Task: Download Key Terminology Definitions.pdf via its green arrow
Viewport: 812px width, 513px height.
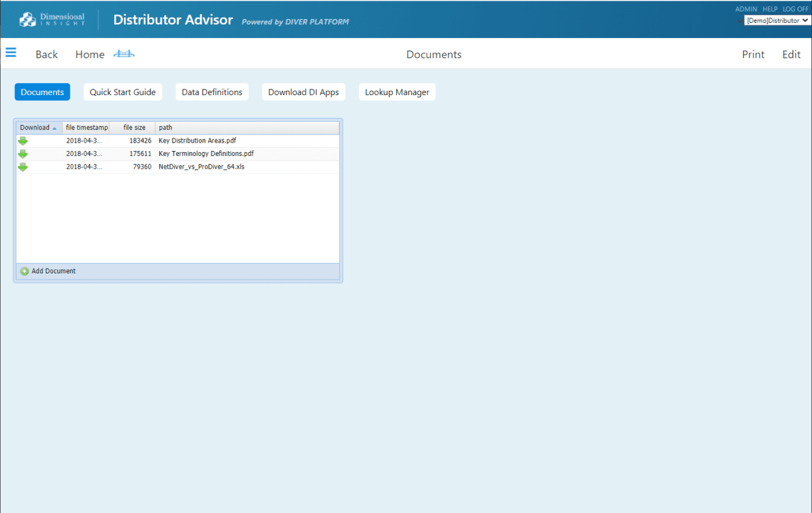Action: coord(23,153)
